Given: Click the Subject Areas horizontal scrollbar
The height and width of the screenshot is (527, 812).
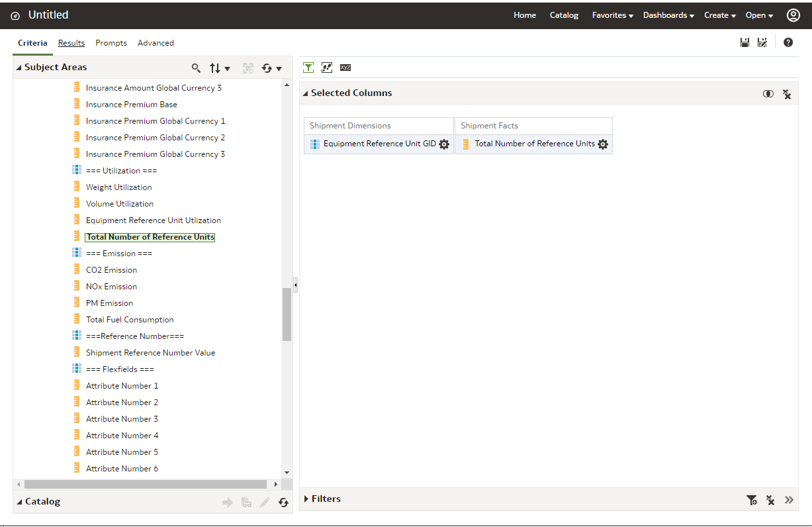Looking at the screenshot, I should pyautogui.click(x=145, y=485).
